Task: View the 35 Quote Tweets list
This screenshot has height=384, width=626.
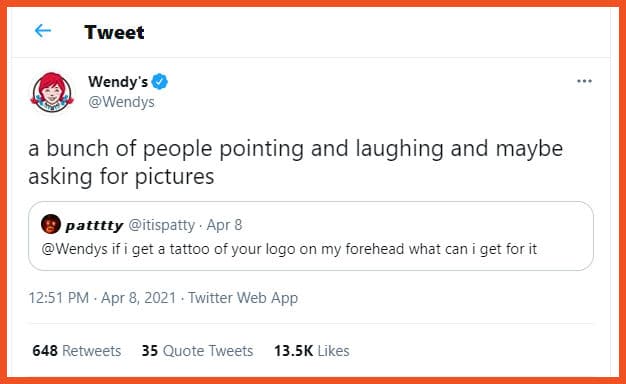Action: [x=197, y=351]
